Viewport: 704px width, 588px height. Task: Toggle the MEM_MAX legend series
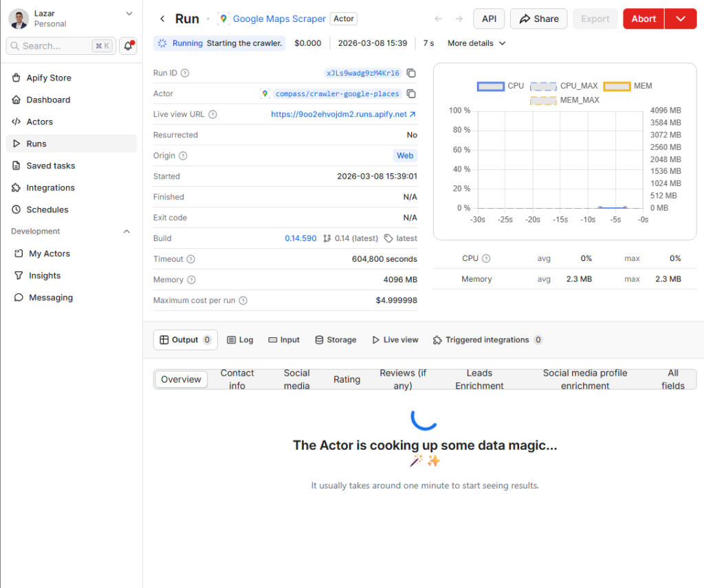click(565, 100)
